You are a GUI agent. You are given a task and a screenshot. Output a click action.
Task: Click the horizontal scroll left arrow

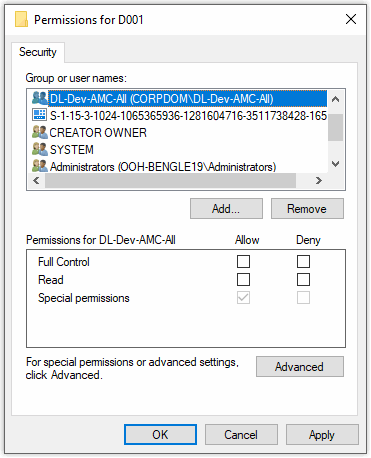coord(36,180)
